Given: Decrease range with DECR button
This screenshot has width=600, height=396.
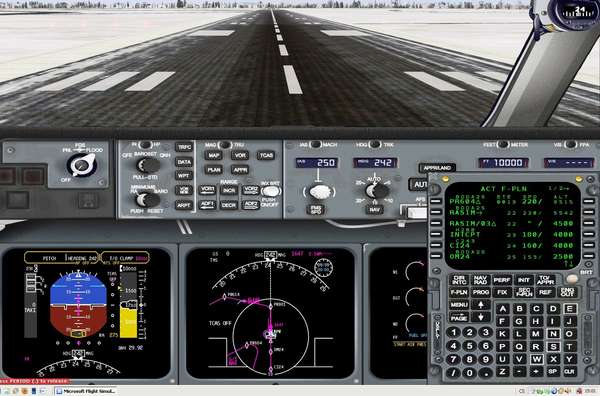Looking at the screenshot, I should 229,205.
